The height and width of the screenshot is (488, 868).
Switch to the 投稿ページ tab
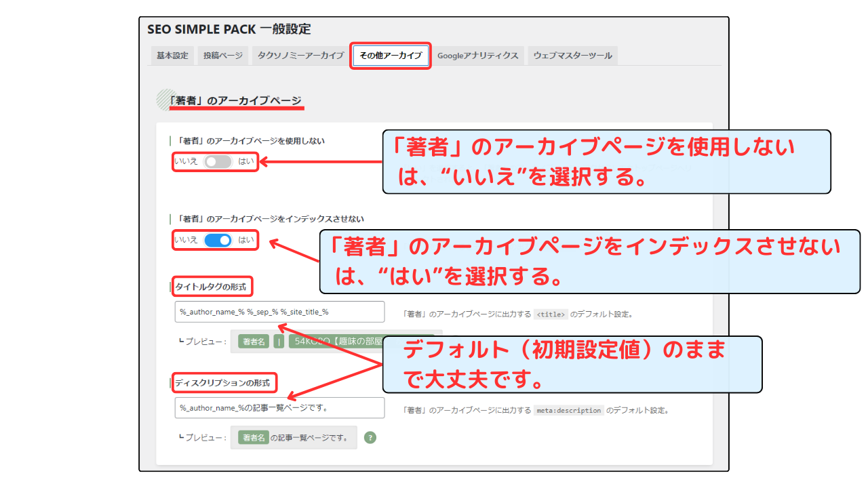coord(222,56)
